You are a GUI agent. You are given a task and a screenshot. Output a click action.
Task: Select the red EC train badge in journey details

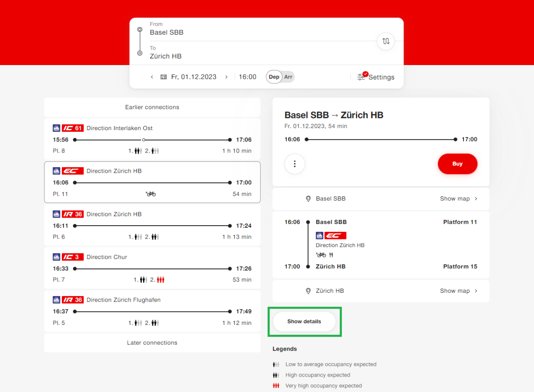point(335,235)
